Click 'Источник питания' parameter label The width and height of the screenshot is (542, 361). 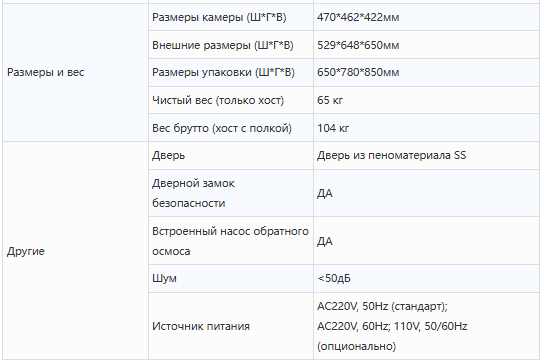tap(201, 326)
